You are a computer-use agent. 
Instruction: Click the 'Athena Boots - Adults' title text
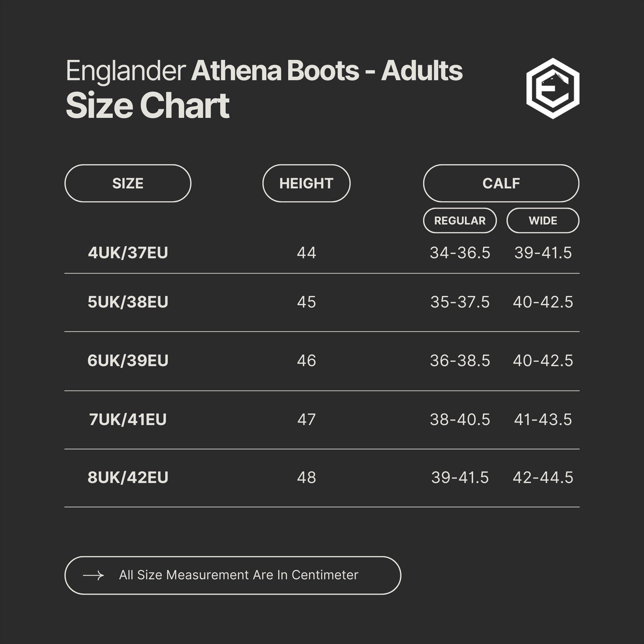(327, 70)
